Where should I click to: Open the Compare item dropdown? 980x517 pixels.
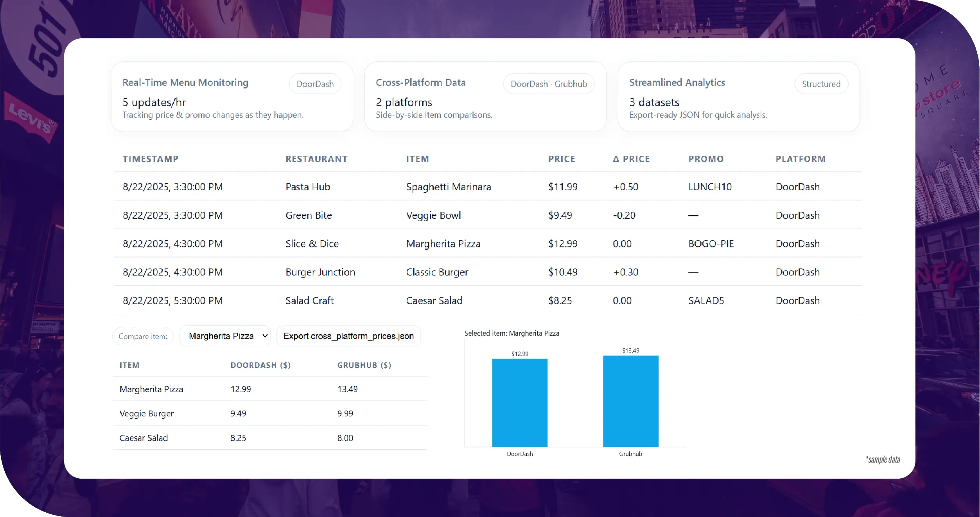(x=225, y=336)
